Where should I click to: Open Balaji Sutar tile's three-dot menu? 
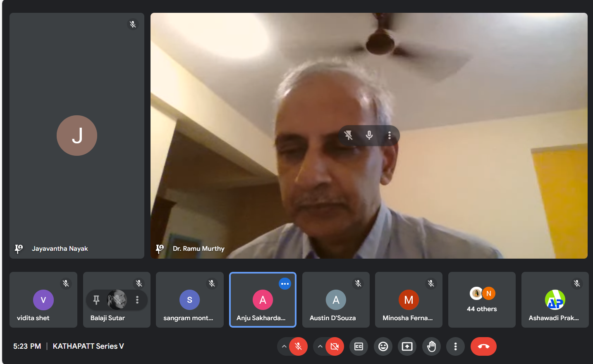pyautogui.click(x=137, y=300)
